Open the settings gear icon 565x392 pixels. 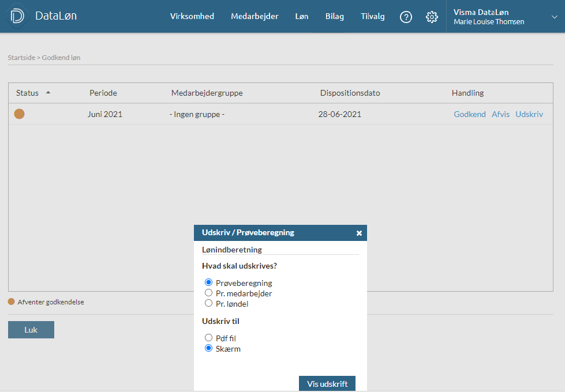point(432,17)
